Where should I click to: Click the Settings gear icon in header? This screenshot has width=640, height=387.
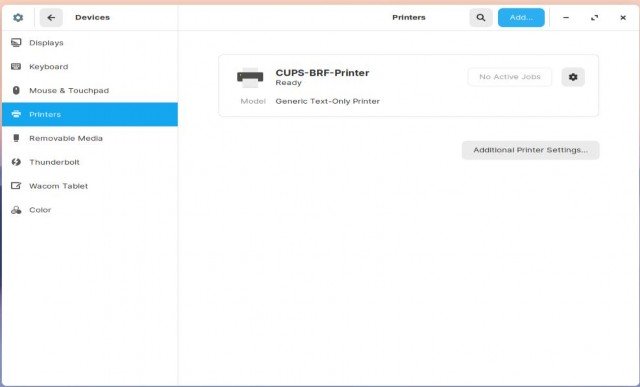coord(18,18)
